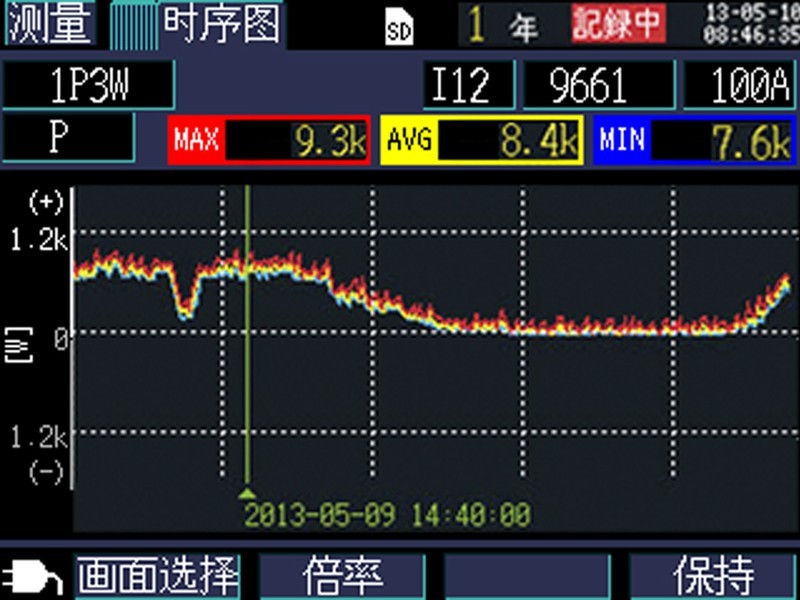The height and width of the screenshot is (600, 800).
Task: Click the 1 年 time span indicator
Action: pyautogui.click(x=506, y=26)
